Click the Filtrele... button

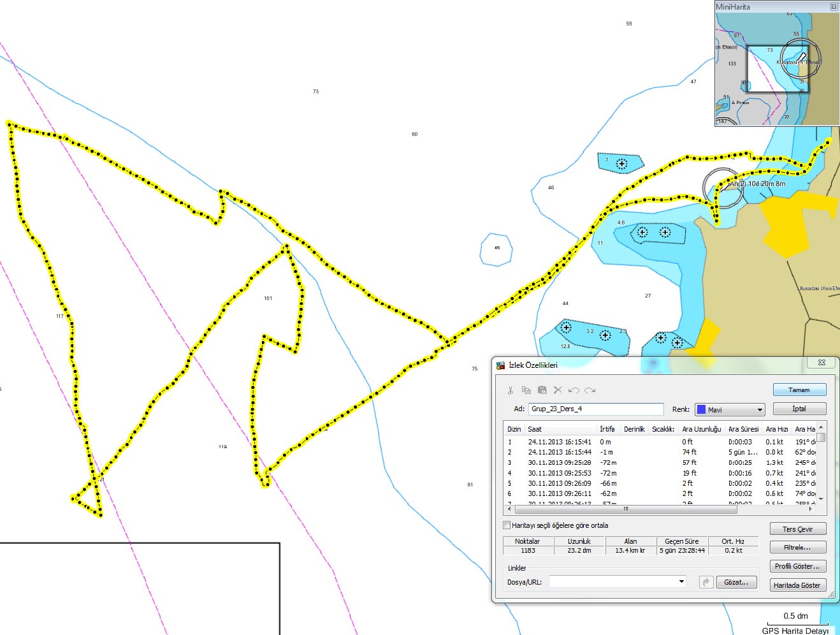click(x=798, y=547)
